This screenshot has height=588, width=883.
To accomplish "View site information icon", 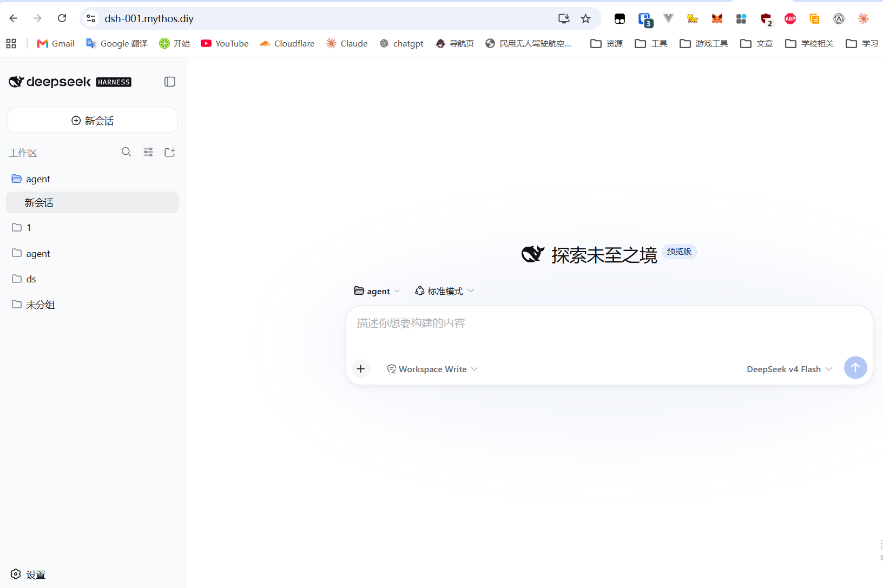I will click(91, 18).
